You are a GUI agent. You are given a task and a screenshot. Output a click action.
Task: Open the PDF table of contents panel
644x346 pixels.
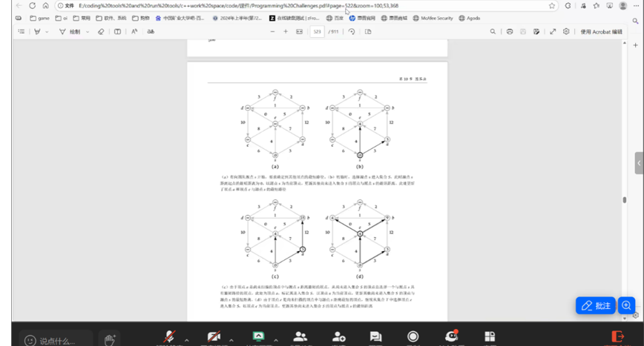point(21,32)
